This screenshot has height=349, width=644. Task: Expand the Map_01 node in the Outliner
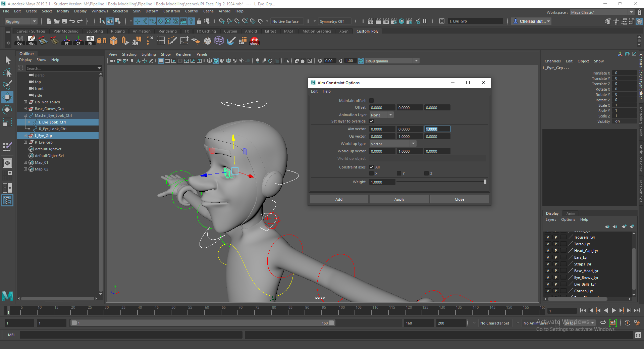[x=25, y=162]
